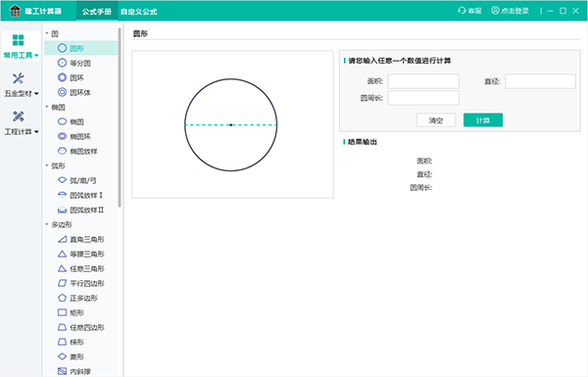
Task: Click the 清空 clear button
Action: (436, 120)
